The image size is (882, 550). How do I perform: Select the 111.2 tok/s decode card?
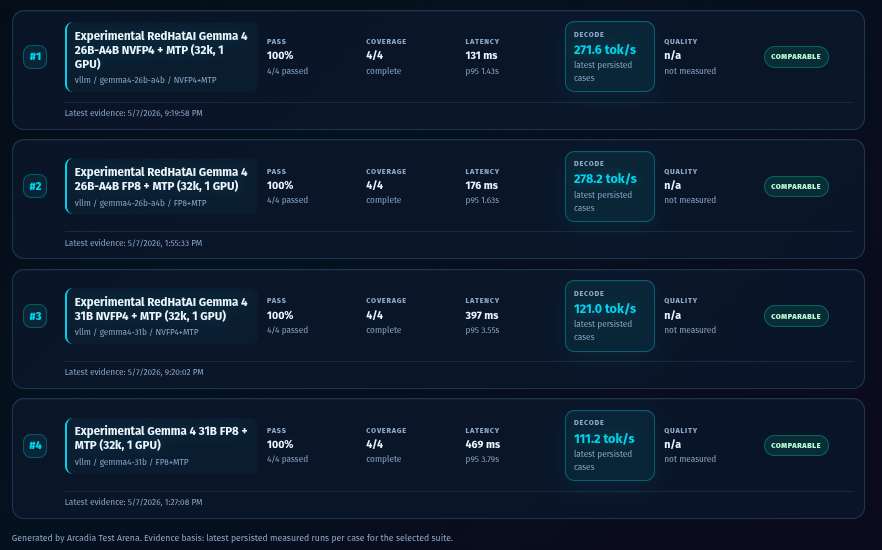(610, 445)
